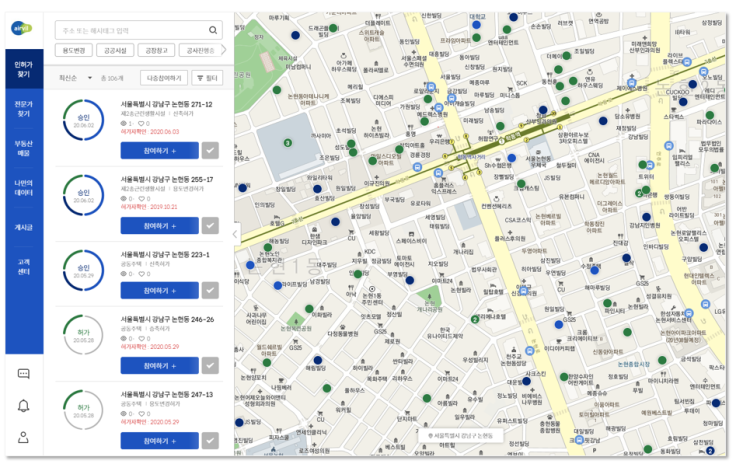Open the 최신순 sort dropdown
743x471 pixels.
(x=75, y=78)
